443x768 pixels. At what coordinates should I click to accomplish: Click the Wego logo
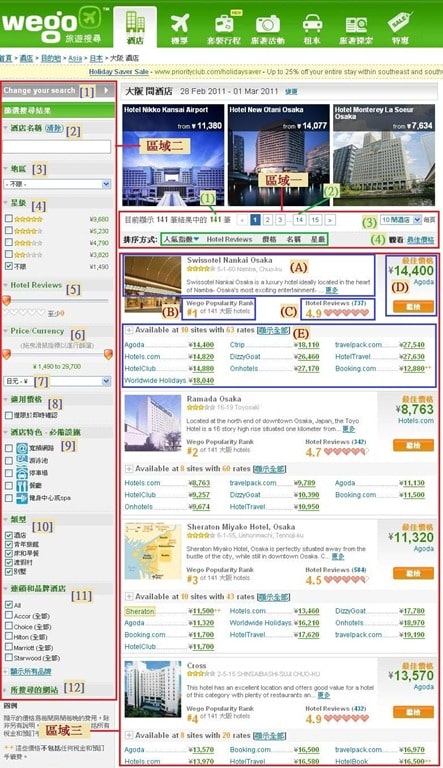(51, 24)
